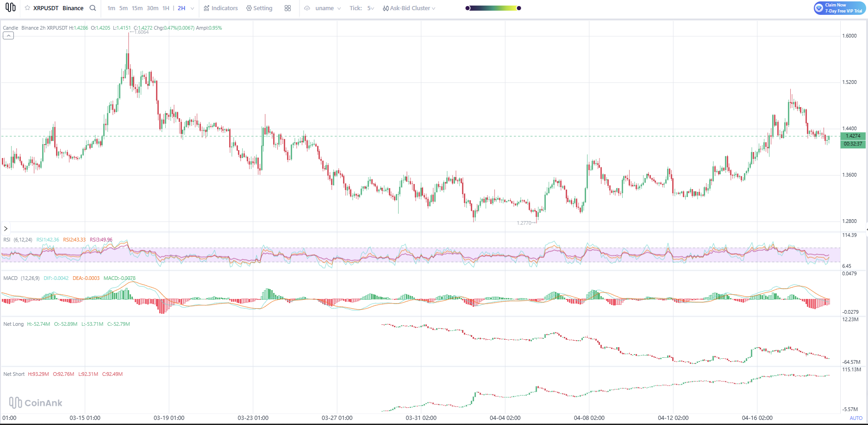Select the 5m timeframe tab
The width and height of the screenshot is (868, 425).
tap(123, 8)
